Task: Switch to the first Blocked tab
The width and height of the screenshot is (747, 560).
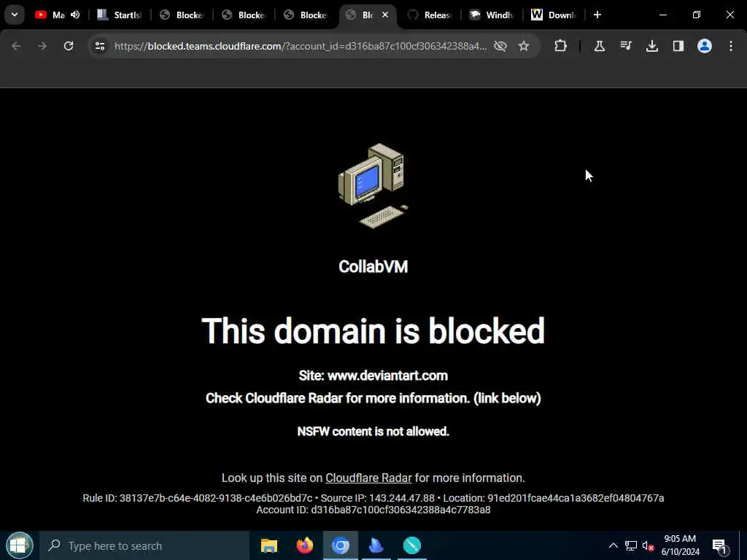Action: click(x=182, y=15)
